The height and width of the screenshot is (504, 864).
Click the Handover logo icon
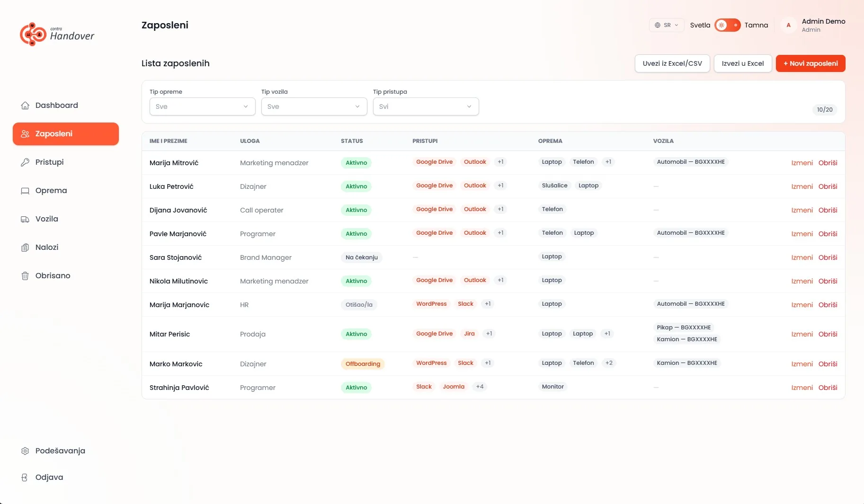click(33, 34)
